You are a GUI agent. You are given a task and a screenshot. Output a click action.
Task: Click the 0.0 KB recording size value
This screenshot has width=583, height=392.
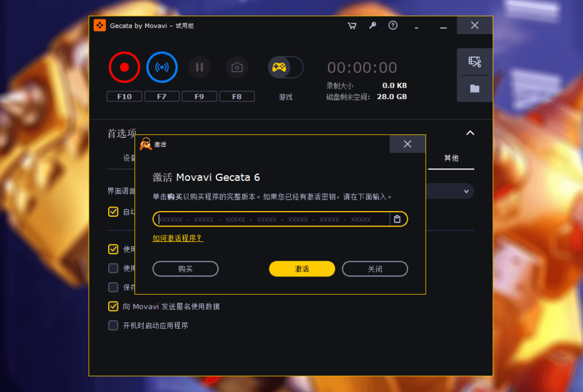pos(395,85)
